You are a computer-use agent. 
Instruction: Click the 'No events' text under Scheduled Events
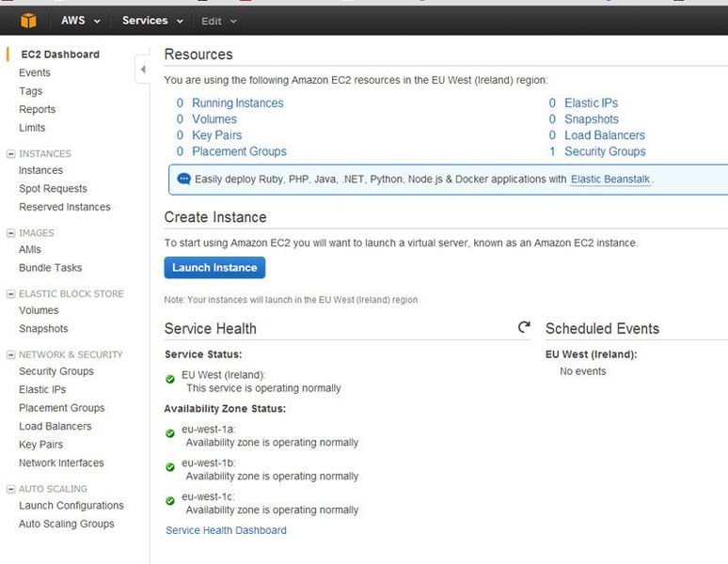pyautogui.click(x=582, y=371)
